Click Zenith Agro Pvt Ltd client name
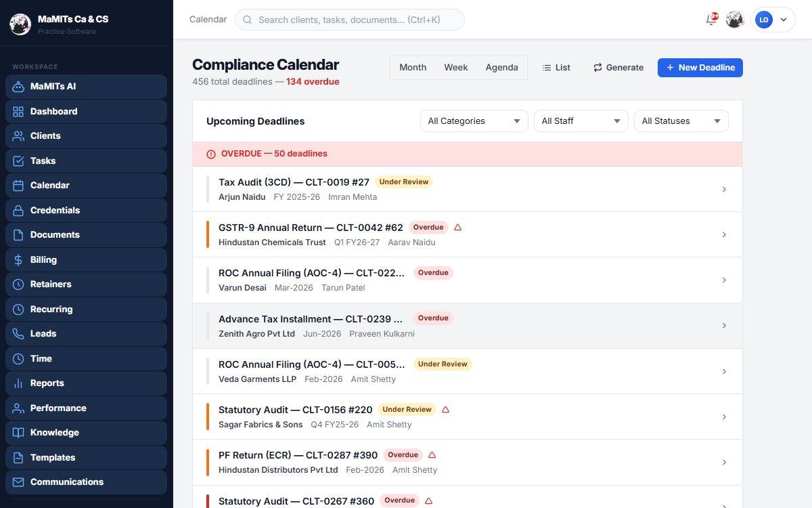 point(256,333)
